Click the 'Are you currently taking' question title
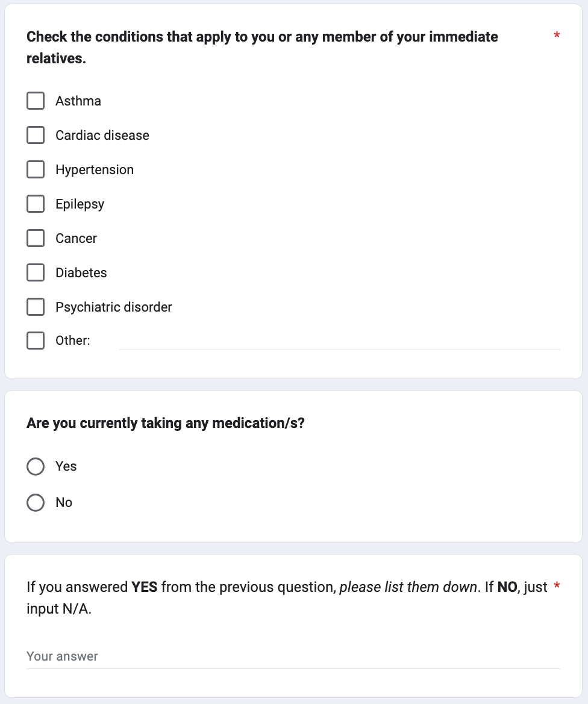Viewport: 588px width, 704px height. [x=166, y=423]
